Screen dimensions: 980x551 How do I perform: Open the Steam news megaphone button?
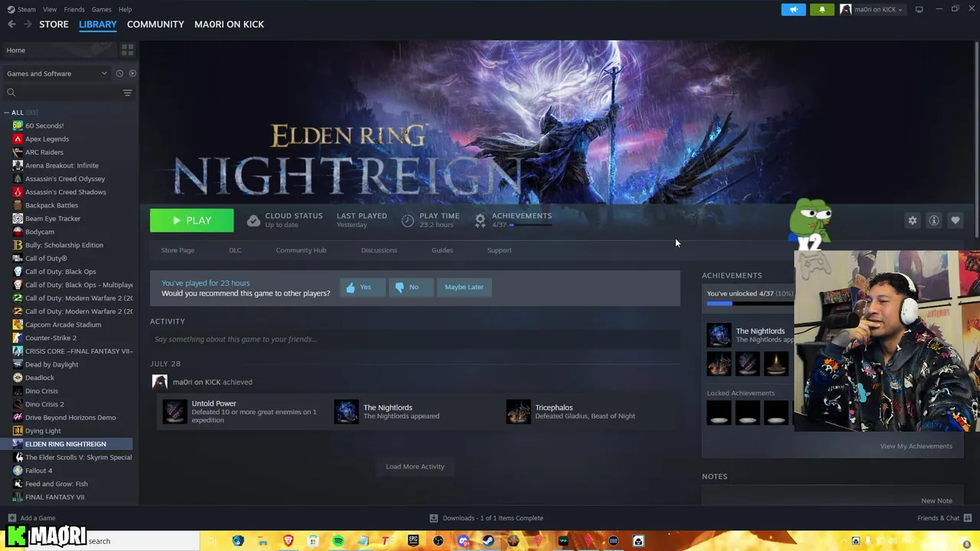click(x=794, y=9)
